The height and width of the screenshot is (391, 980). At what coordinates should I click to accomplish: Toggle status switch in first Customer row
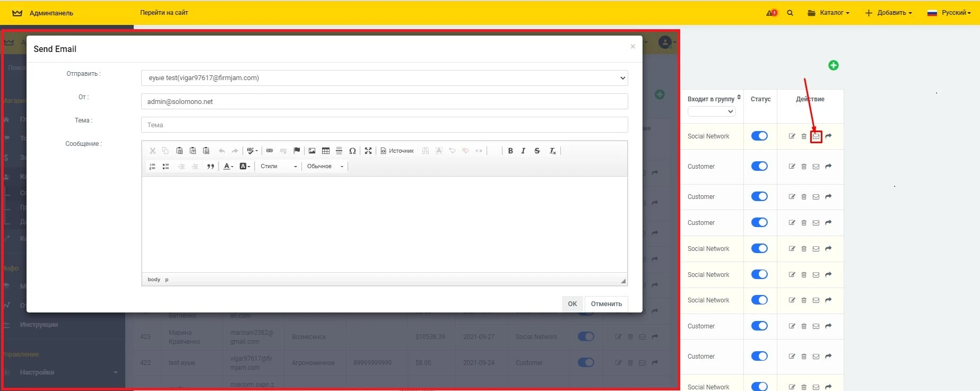(759, 166)
